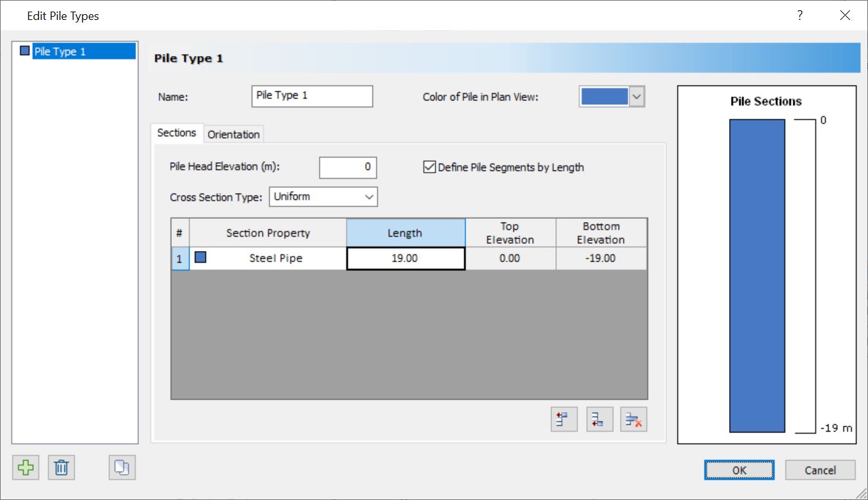Toggle the segment length definition checkbox

click(429, 167)
